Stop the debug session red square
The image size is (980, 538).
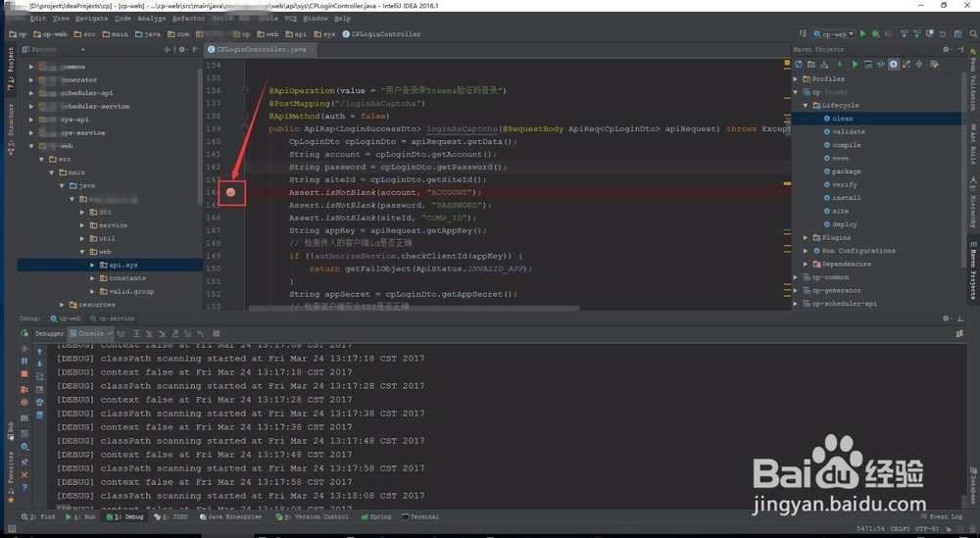pyautogui.click(x=24, y=373)
